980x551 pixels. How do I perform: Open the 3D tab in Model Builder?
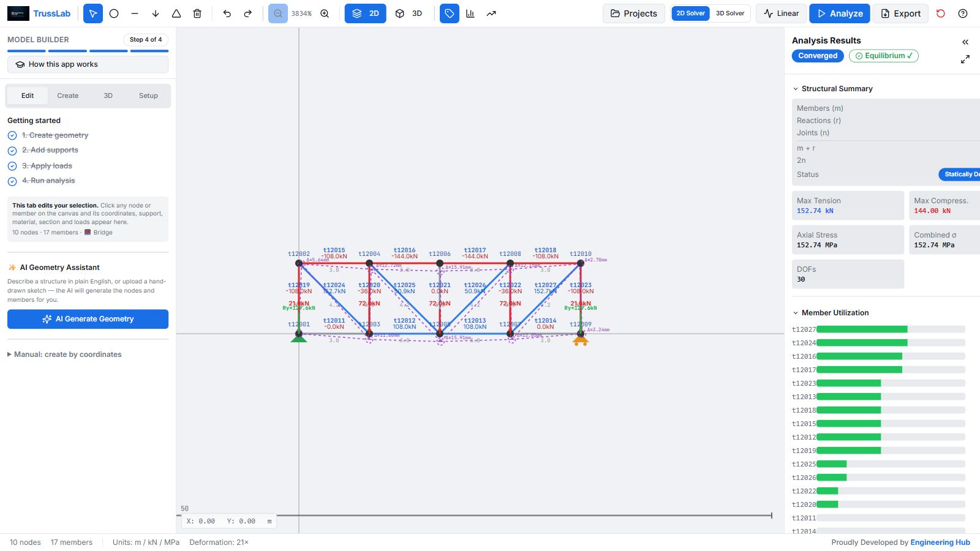click(108, 96)
